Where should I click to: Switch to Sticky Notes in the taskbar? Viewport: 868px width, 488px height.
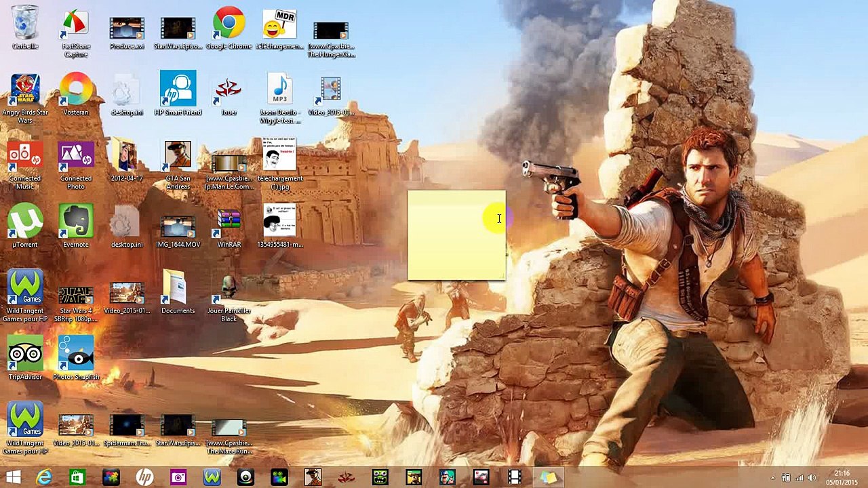point(548,478)
